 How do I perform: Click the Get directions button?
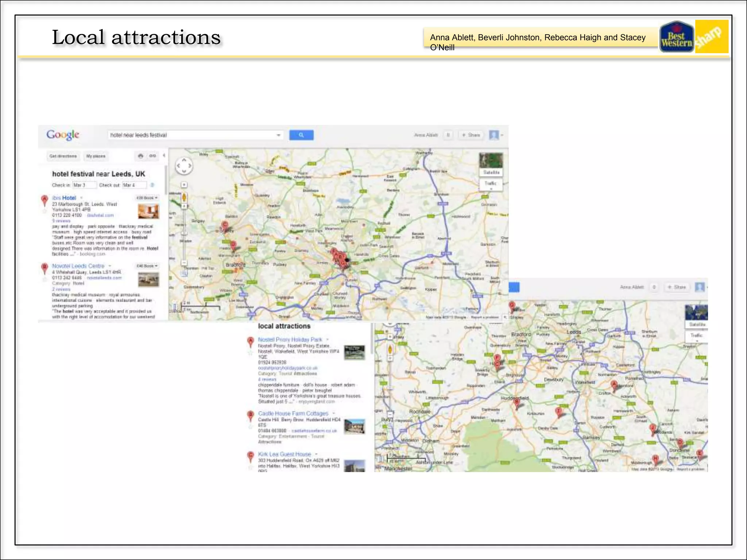point(63,156)
